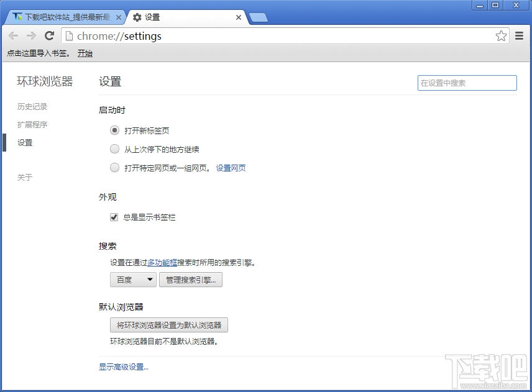Viewport: 532px width, 392px height.
Task: Bookmark this page with the star icon
Action: click(x=501, y=35)
